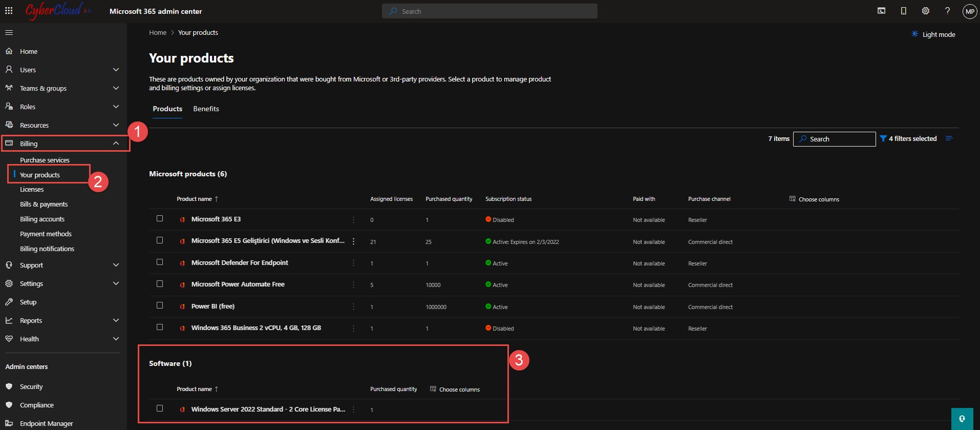
Task: Click the Billing card icon
Action: click(9, 143)
